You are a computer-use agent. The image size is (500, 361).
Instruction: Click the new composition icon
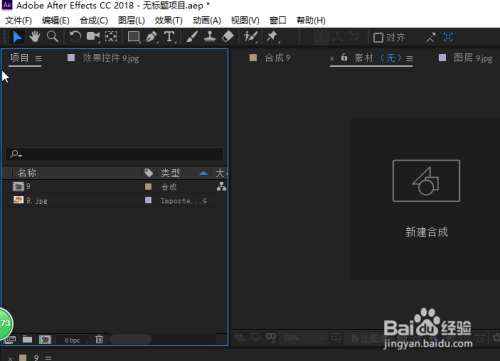point(45,340)
